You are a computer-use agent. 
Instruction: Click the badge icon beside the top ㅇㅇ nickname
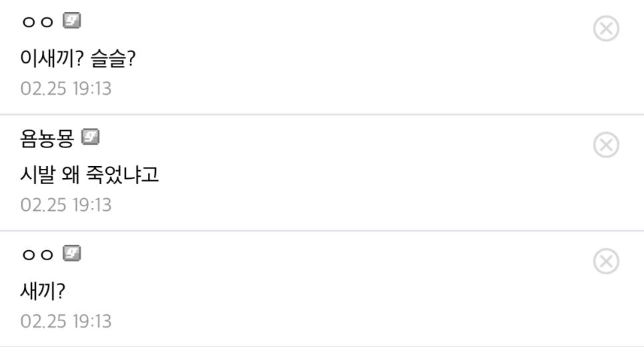click(71, 21)
